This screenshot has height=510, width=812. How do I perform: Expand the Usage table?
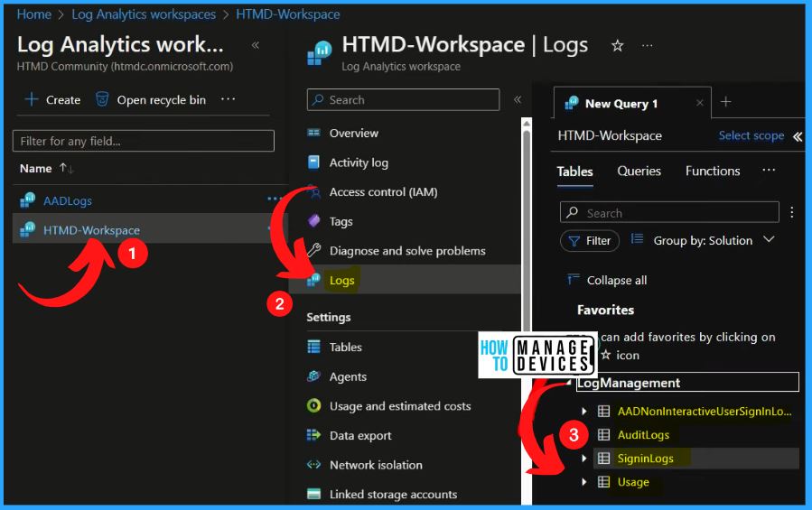[x=583, y=482]
